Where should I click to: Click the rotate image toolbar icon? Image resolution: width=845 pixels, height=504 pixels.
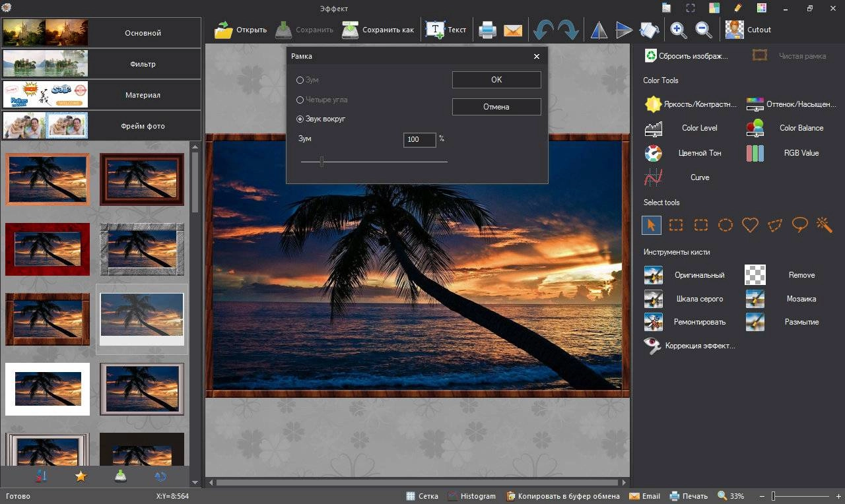[649, 30]
